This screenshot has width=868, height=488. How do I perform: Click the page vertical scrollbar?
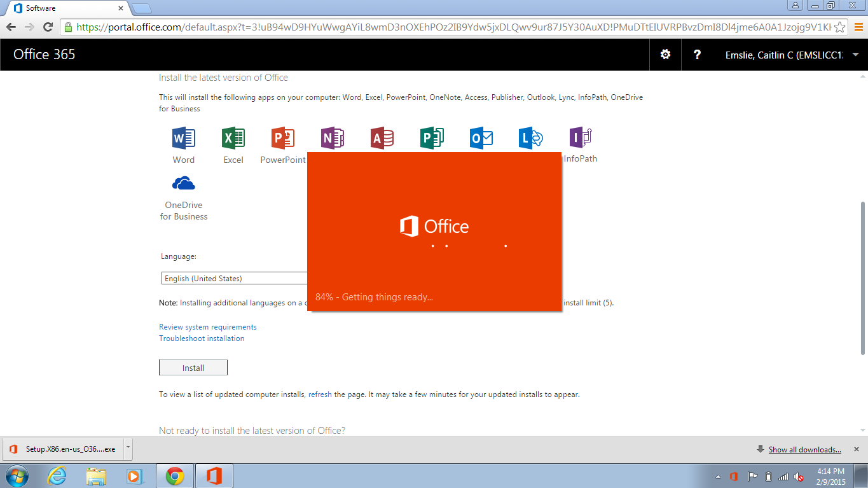863,278
